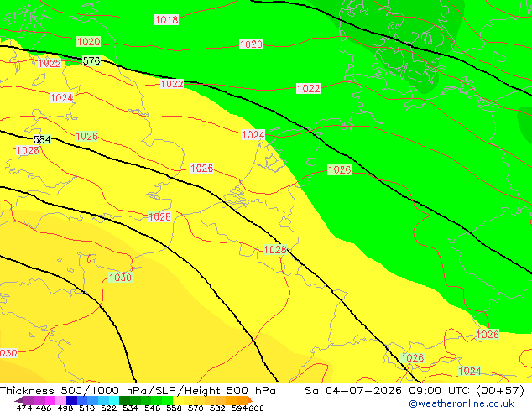Click the legend value 582
The image size is (532, 411).
tap(217, 408)
